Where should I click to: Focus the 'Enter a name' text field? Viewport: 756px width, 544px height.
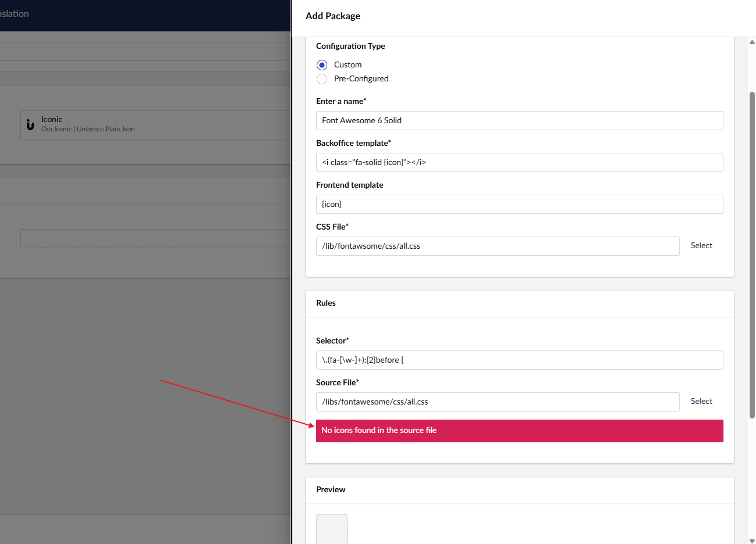tap(519, 120)
